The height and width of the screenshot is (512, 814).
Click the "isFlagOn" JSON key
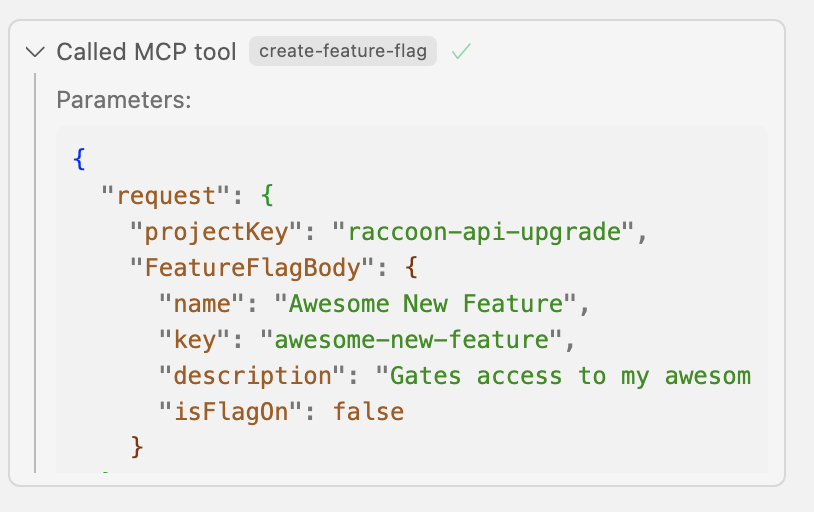pos(230,410)
